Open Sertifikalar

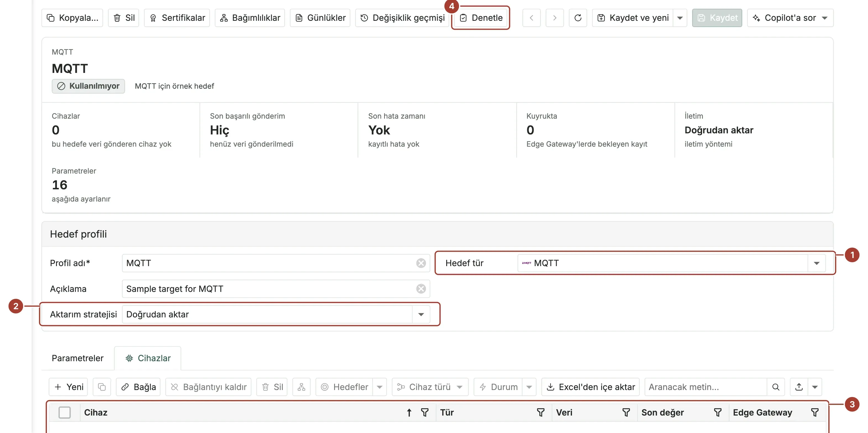click(x=177, y=18)
